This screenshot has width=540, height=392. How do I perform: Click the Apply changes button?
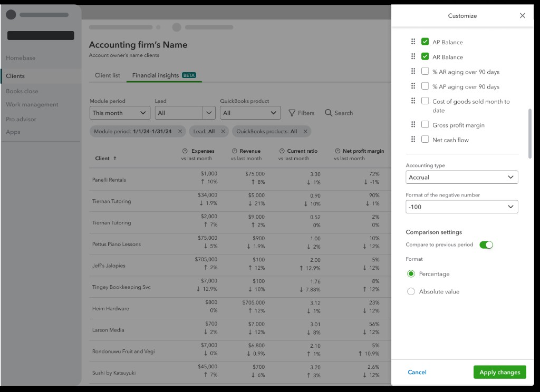tap(500, 372)
